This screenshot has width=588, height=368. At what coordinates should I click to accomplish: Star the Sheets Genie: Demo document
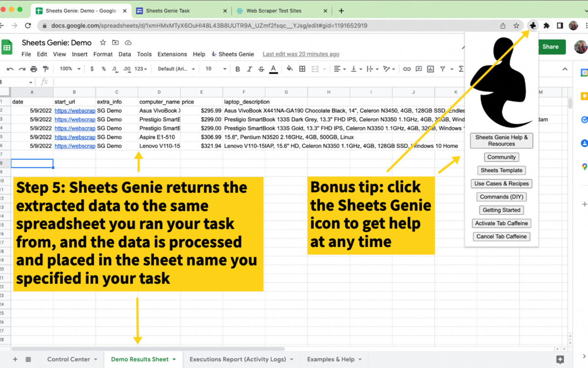click(x=103, y=43)
